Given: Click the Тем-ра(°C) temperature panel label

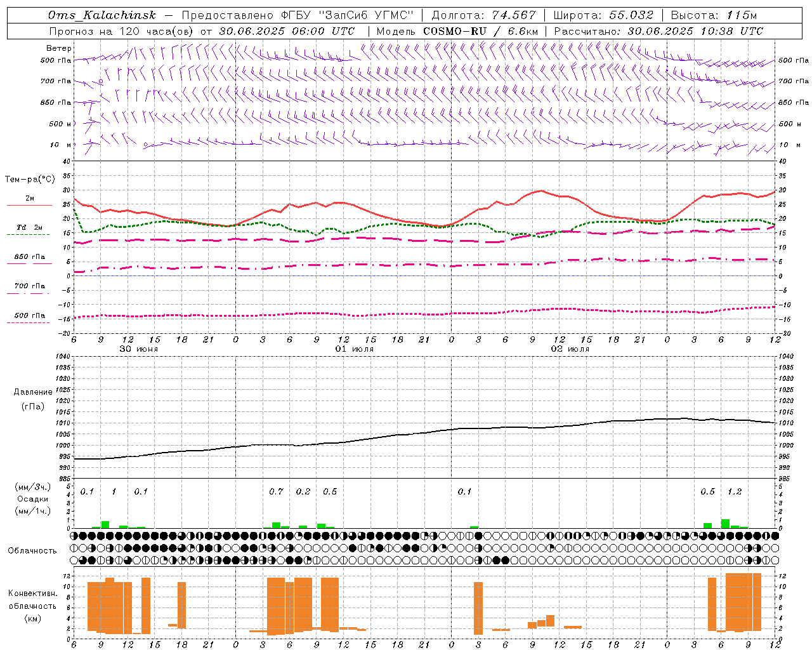Looking at the screenshot, I should 30,180.
